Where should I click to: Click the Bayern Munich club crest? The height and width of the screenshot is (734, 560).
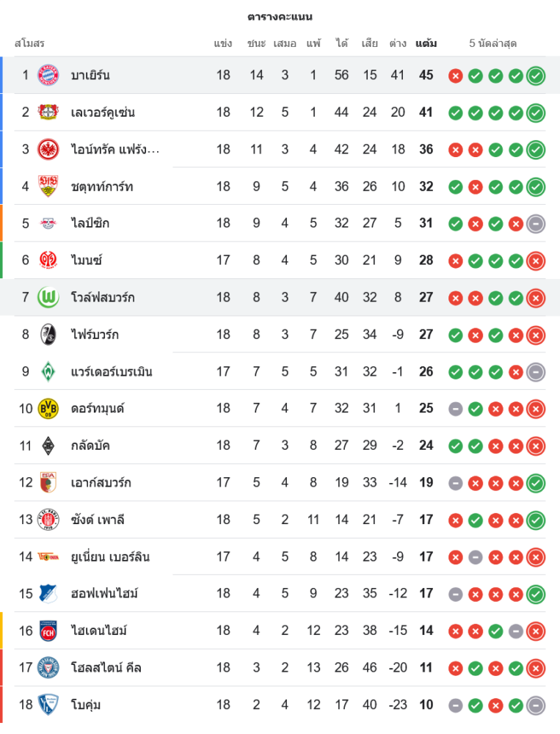[48, 75]
